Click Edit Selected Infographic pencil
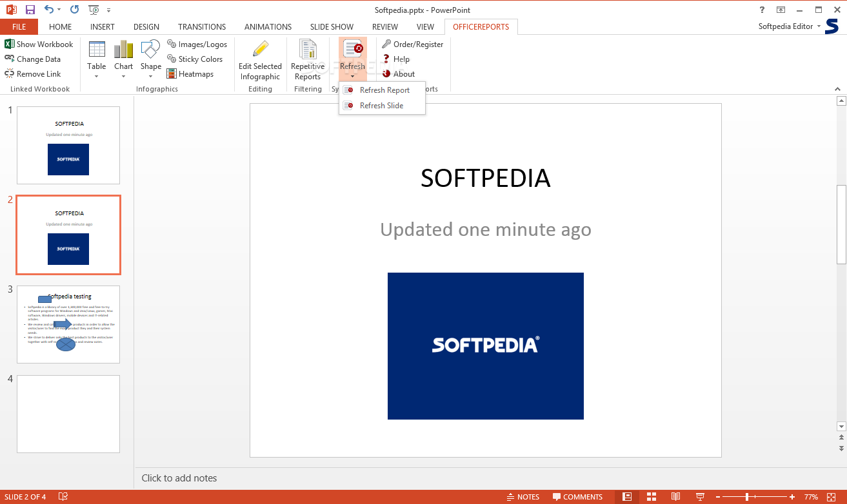This screenshot has height=504, width=847. point(261,50)
